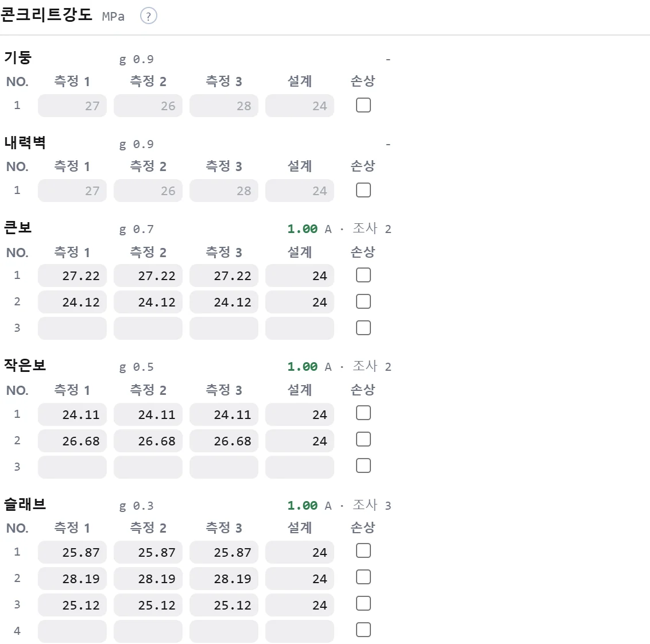Focus empty 슬래브 row 4 측정 1 field
Image resolution: width=650 pixels, height=644 pixels.
pos(72,631)
